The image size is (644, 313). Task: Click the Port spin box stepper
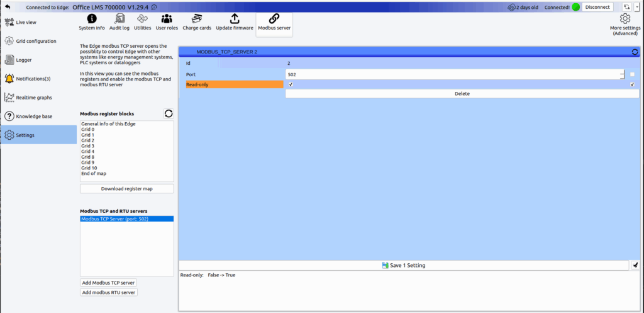(623, 75)
